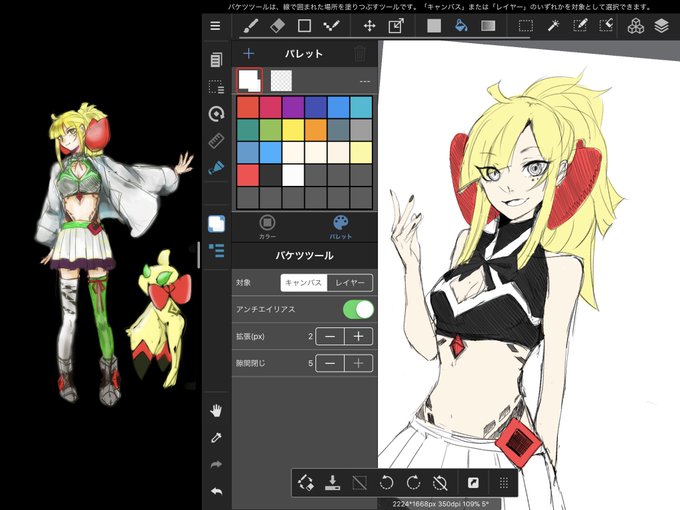Select the rectangular Selection tool
680x510 pixels.
[x=526, y=26]
